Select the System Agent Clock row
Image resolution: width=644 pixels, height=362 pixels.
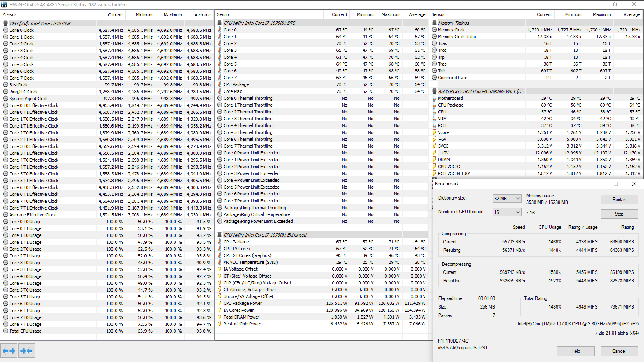[x=107, y=99]
